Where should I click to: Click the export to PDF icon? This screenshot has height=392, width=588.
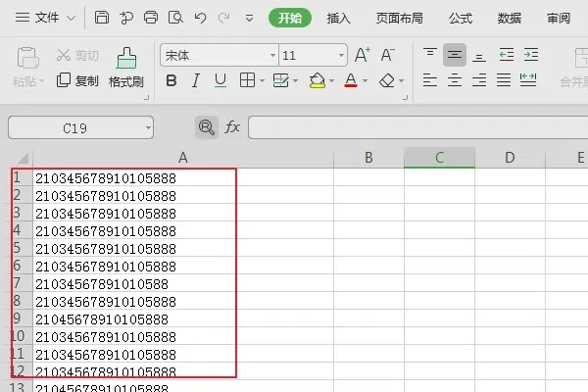tap(126, 18)
